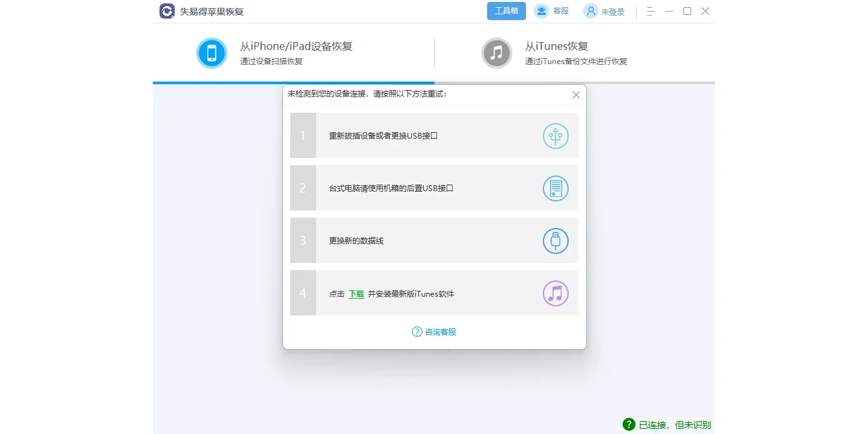Click 更换新的数据线 text
This screenshot has width=868, height=434.
point(356,241)
